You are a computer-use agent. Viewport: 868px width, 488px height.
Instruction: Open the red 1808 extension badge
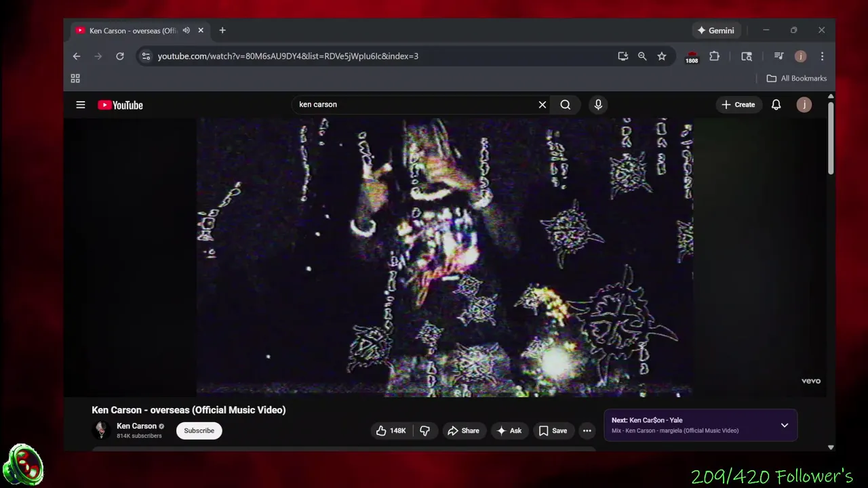tap(692, 57)
